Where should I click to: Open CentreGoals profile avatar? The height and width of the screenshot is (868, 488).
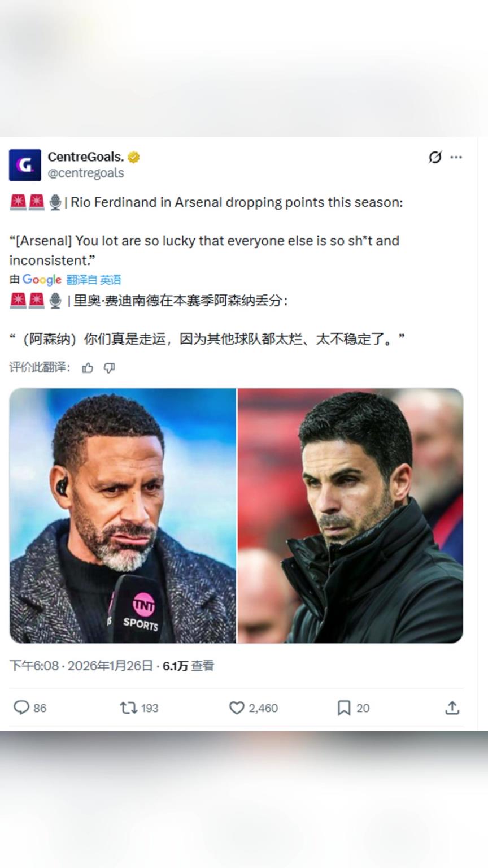point(25,165)
